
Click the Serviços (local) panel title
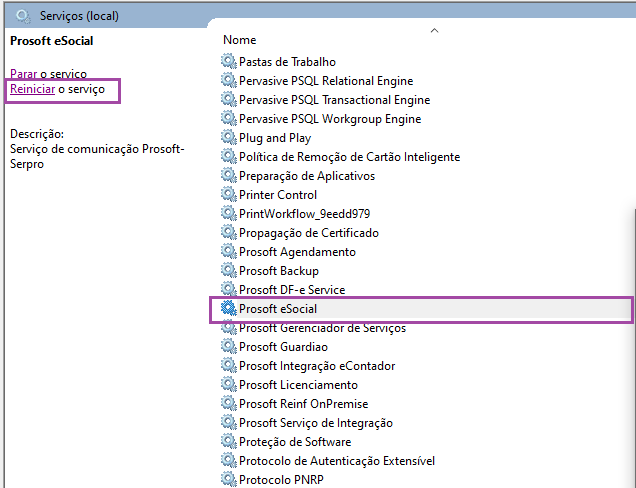coord(79,16)
